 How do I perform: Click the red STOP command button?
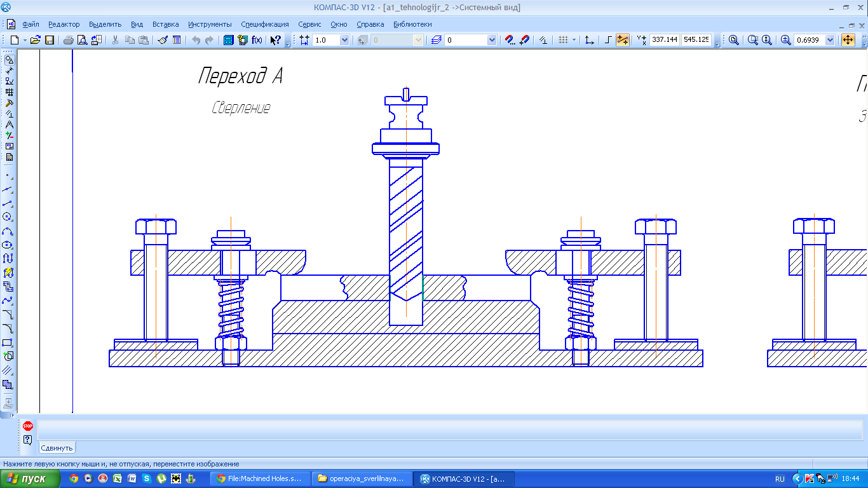27,426
